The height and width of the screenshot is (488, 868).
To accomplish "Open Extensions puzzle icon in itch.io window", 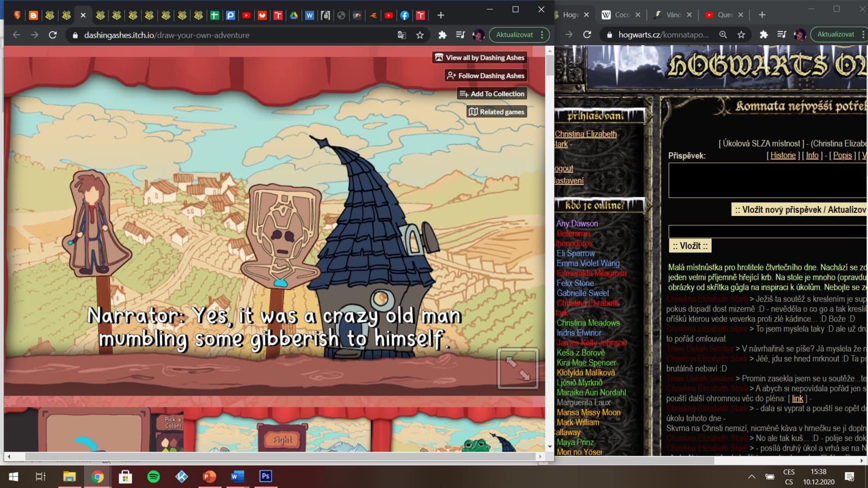I will [442, 35].
